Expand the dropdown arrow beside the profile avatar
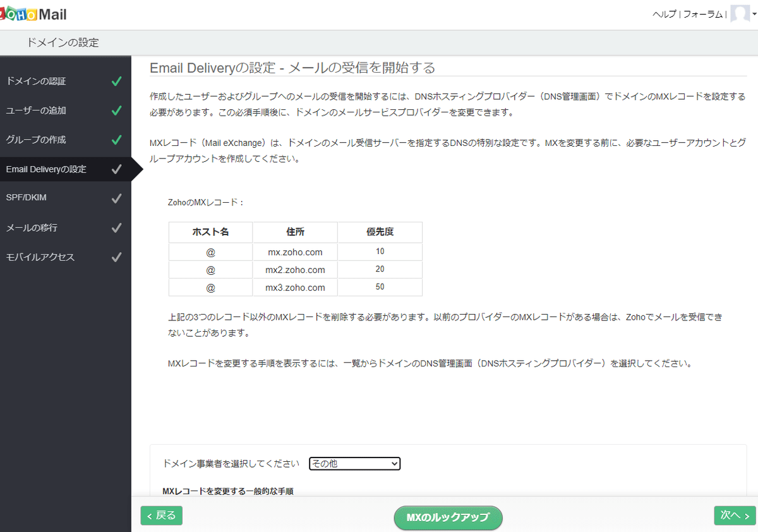 pos(754,13)
